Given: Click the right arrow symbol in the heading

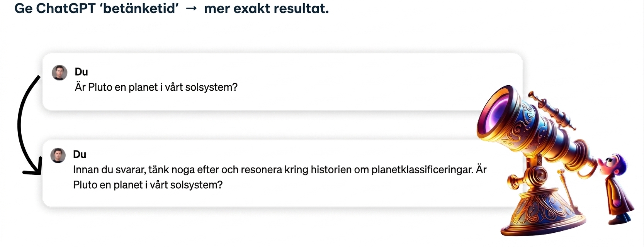Looking at the screenshot, I should coord(192,9).
